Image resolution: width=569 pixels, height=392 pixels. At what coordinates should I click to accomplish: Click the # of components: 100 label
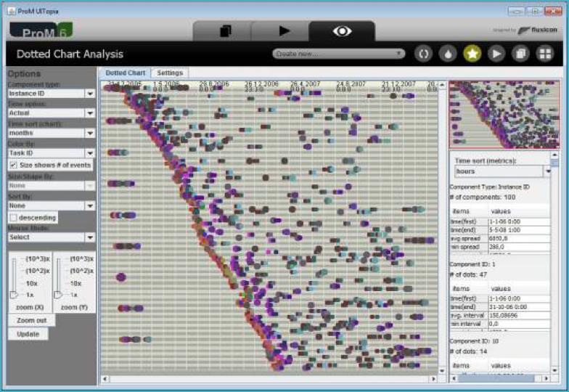(483, 197)
